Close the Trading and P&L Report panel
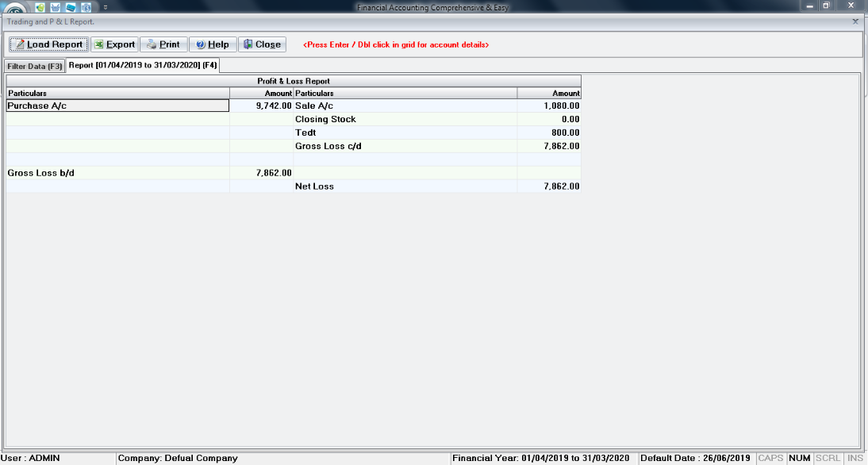Viewport: 868px width, 465px height. point(855,21)
